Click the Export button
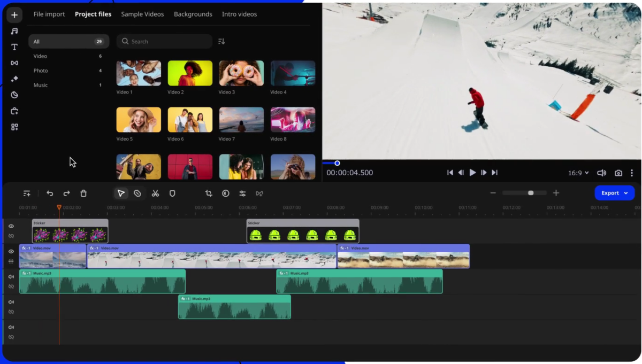This screenshot has height=364, width=642. [610, 192]
